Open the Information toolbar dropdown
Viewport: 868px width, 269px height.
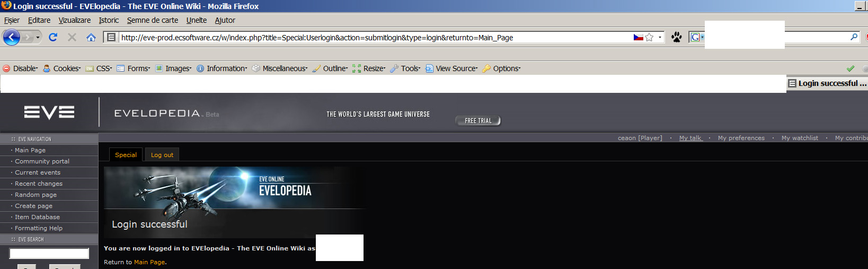pyautogui.click(x=222, y=68)
